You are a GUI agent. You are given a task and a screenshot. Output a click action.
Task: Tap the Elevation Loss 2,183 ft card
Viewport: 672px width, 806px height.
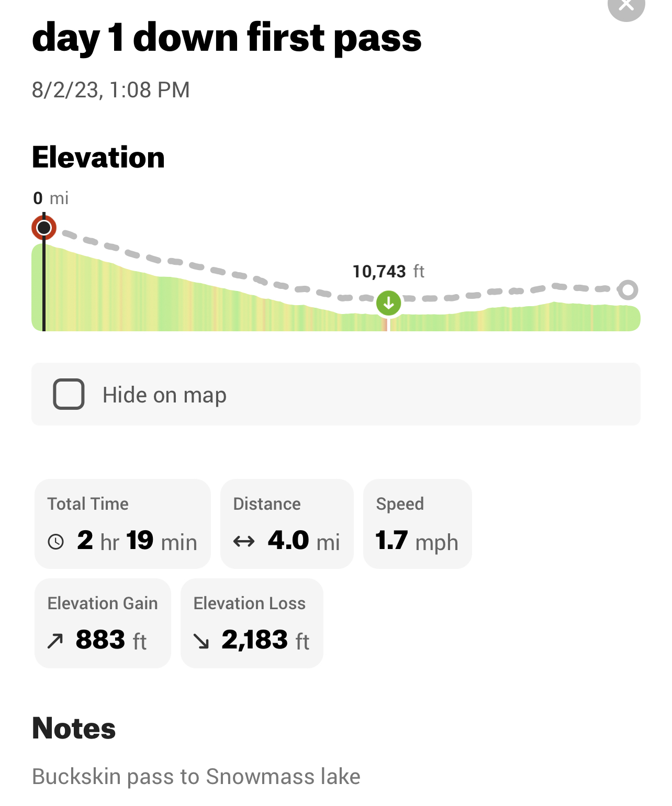click(x=251, y=623)
